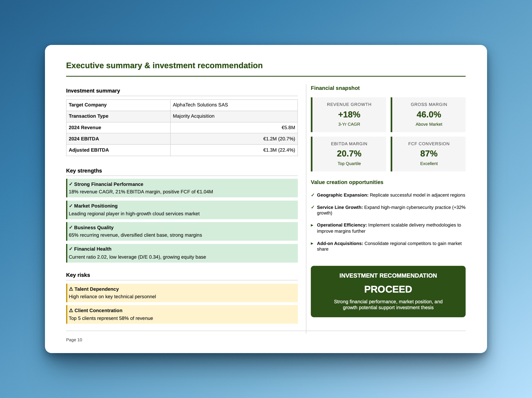The height and width of the screenshot is (398, 532).
Task: Switch to the Financial snapshot section
Action: (335, 88)
